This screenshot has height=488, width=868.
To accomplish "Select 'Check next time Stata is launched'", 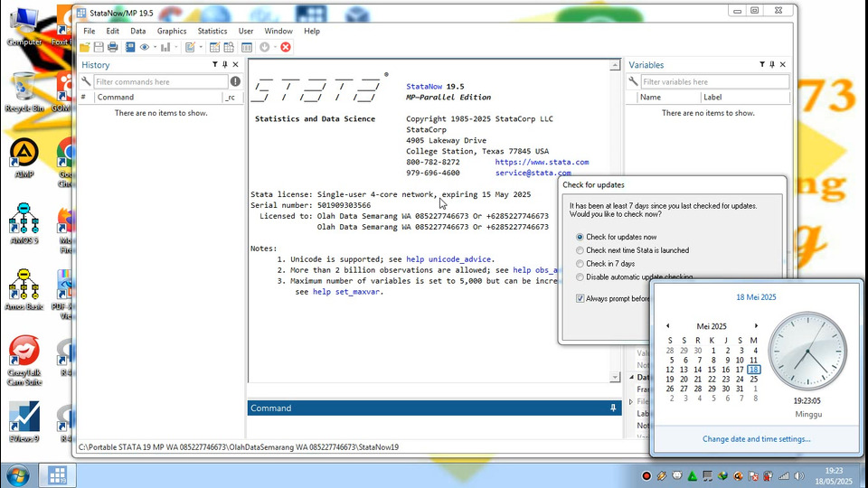I will click(580, 250).
